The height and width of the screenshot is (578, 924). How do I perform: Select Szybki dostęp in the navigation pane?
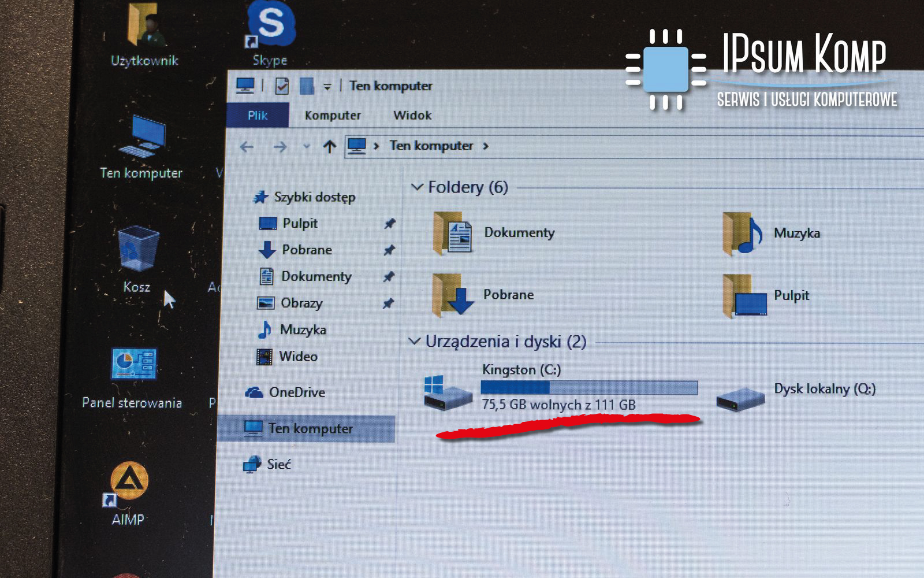coord(305,197)
